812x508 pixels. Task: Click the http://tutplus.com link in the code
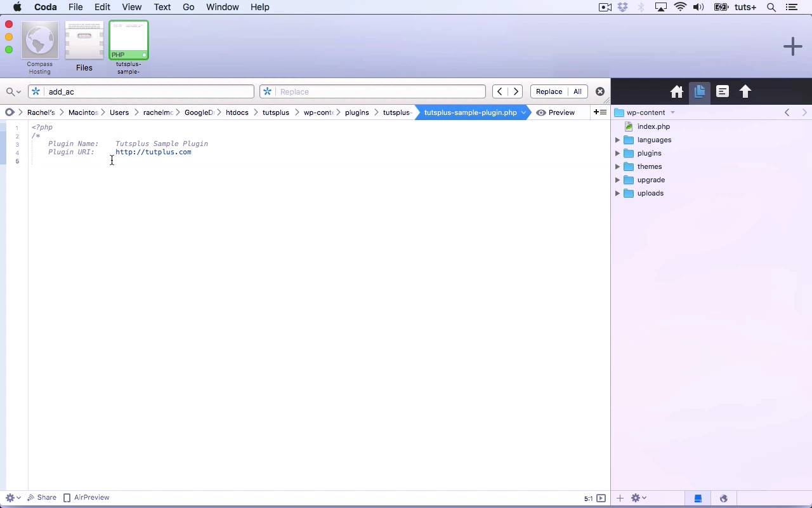click(x=153, y=152)
